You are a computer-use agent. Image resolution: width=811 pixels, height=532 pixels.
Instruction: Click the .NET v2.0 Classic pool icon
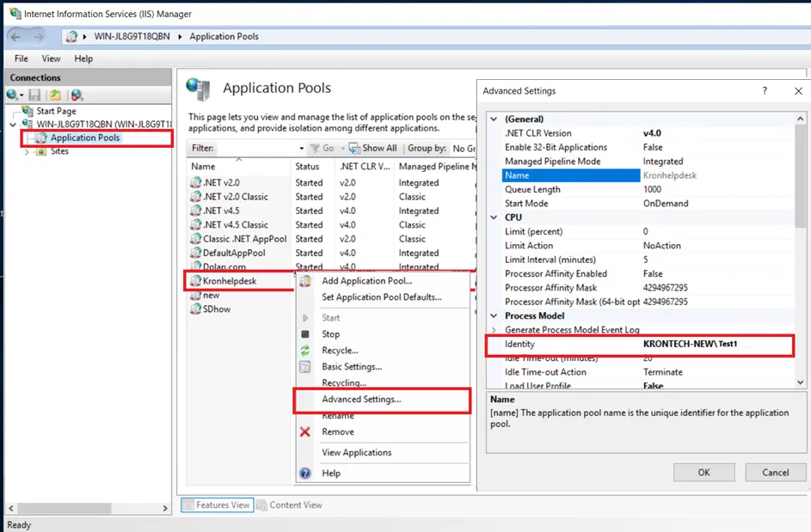[195, 197]
